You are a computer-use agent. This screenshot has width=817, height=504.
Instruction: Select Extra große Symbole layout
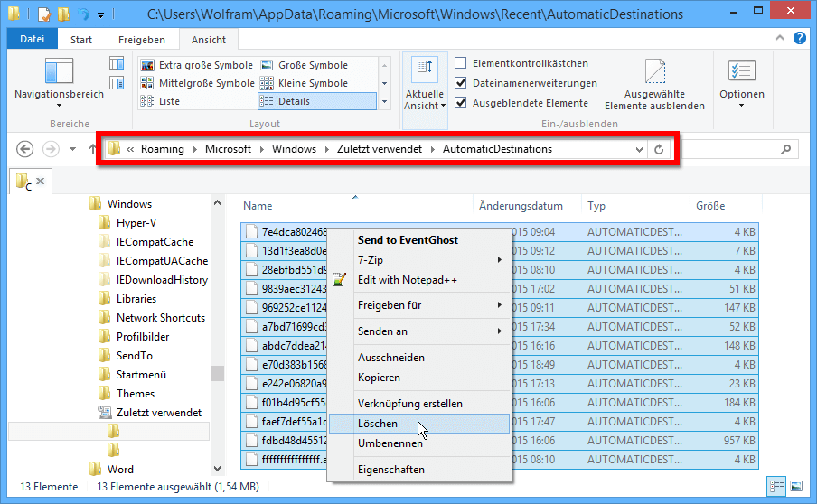click(198, 65)
